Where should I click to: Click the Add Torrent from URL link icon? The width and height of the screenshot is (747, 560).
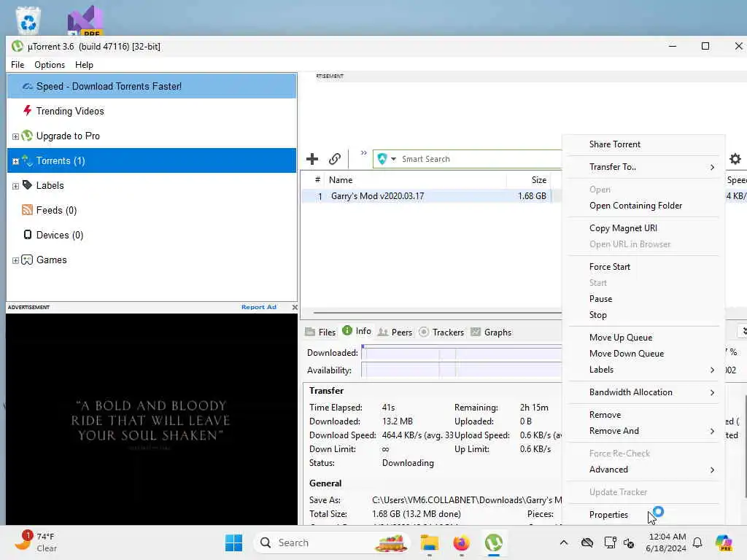(335, 159)
